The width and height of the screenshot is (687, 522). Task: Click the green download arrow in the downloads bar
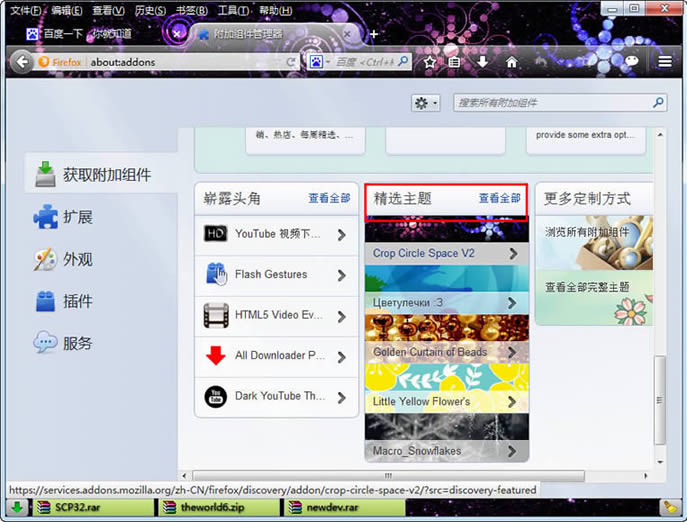(x=17, y=508)
